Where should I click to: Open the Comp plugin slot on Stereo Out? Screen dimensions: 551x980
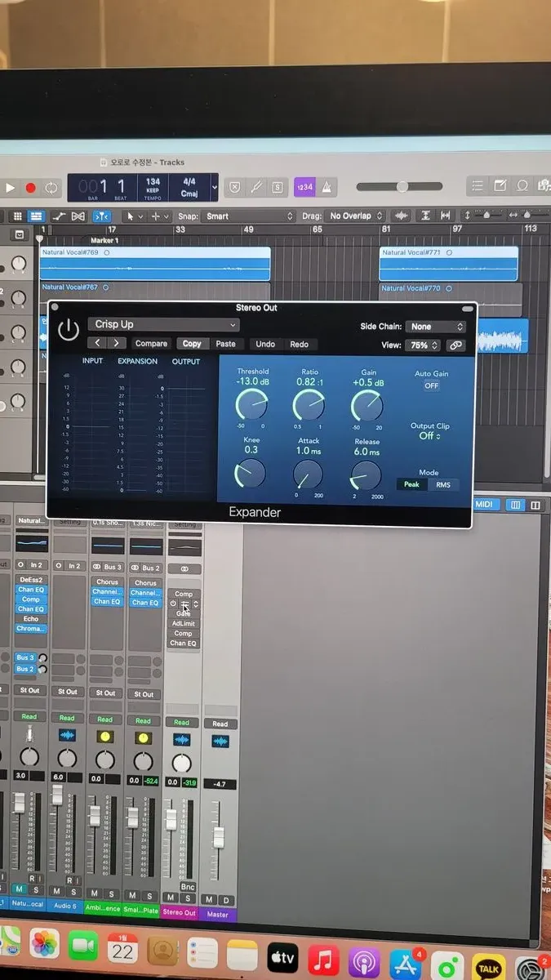coord(184,594)
